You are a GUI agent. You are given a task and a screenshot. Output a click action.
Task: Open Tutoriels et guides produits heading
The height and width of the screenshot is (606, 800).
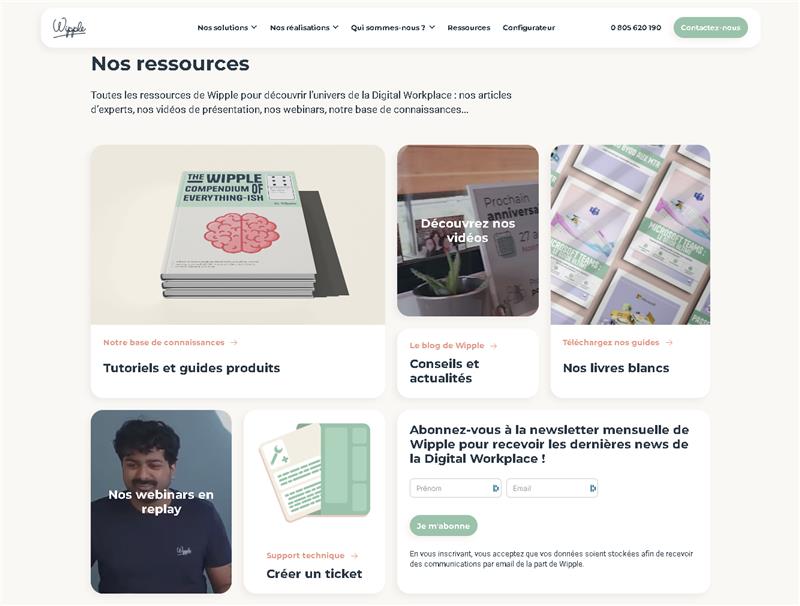click(191, 368)
